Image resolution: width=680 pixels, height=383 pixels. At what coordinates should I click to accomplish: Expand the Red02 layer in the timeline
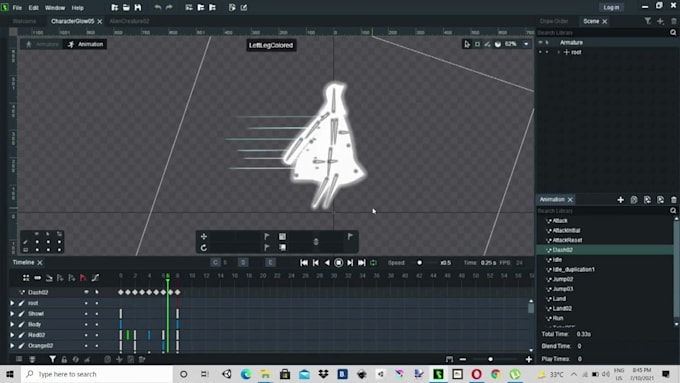12,335
